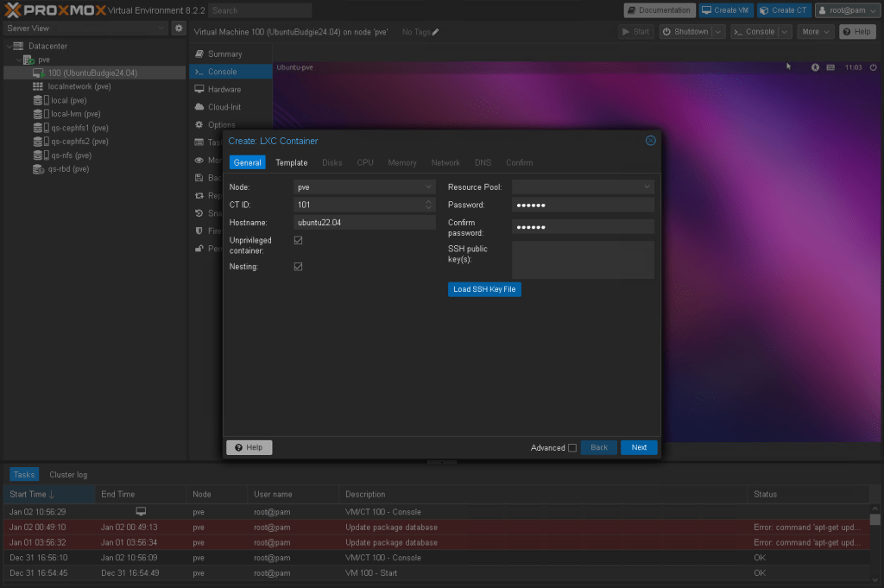Image resolution: width=884 pixels, height=588 pixels.
Task: Disable the Nesting checkbox
Action: 299,267
